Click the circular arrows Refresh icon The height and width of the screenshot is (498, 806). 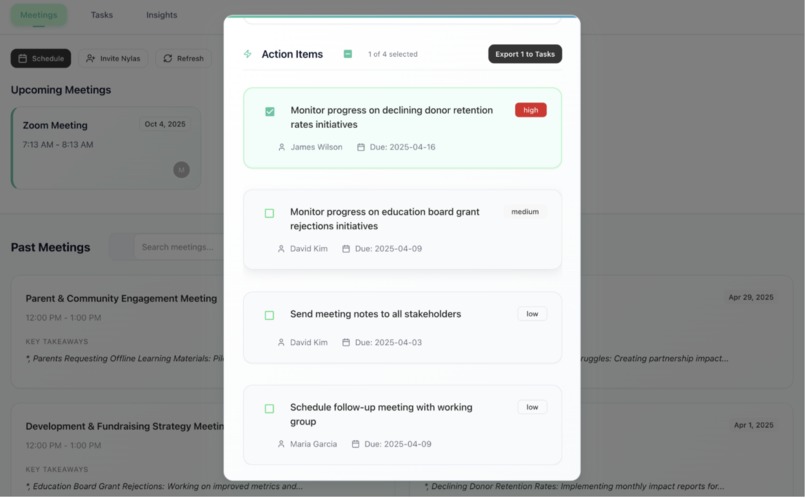pos(168,59)
